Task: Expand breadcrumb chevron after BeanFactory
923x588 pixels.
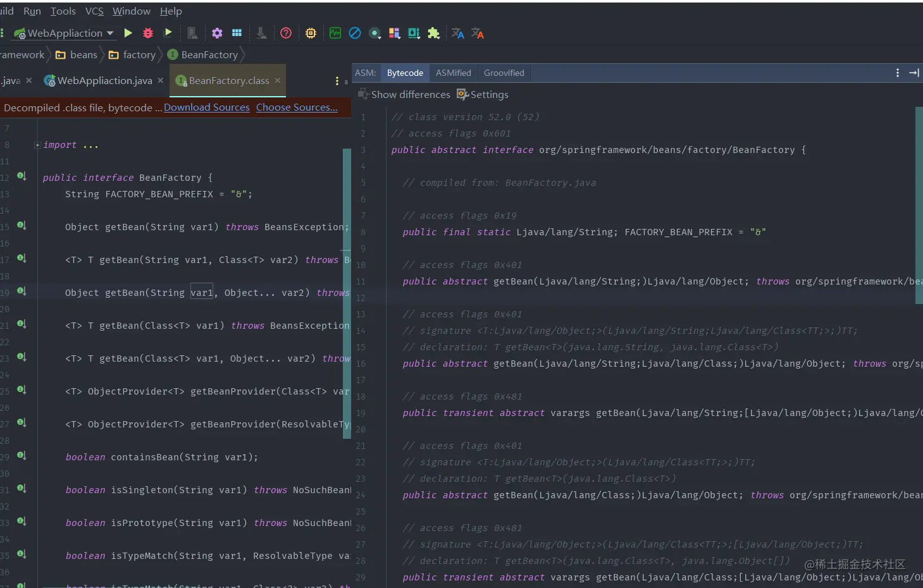Action: coord(242,55)
